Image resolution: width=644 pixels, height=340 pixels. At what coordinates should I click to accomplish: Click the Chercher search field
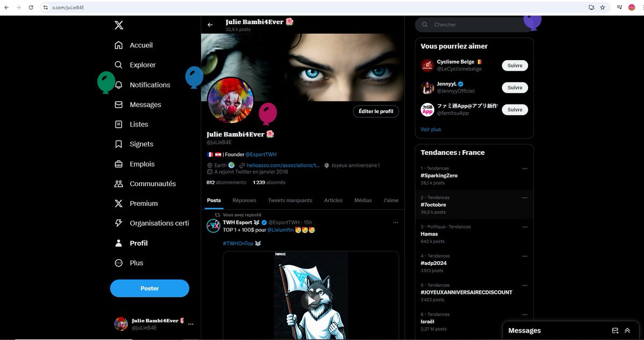(472, 24)
